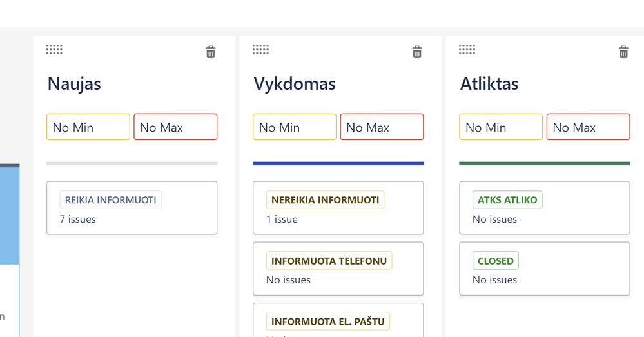The width and height of the screenshot is (644, 337).
Task: Click the CLOSED status card
Action: [544, 269]
